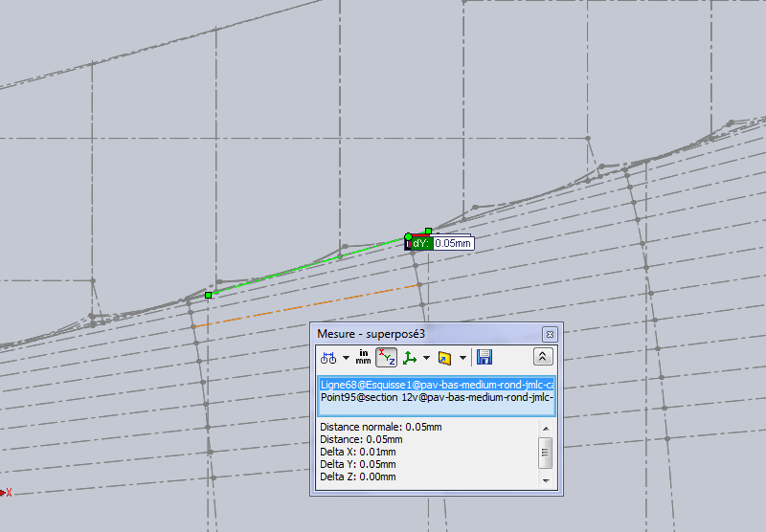Image resolution: width=766 pixels, height=532 pixels.
Task: Click the Delta X: 0.01mm result
Action: tap(357, 452)
